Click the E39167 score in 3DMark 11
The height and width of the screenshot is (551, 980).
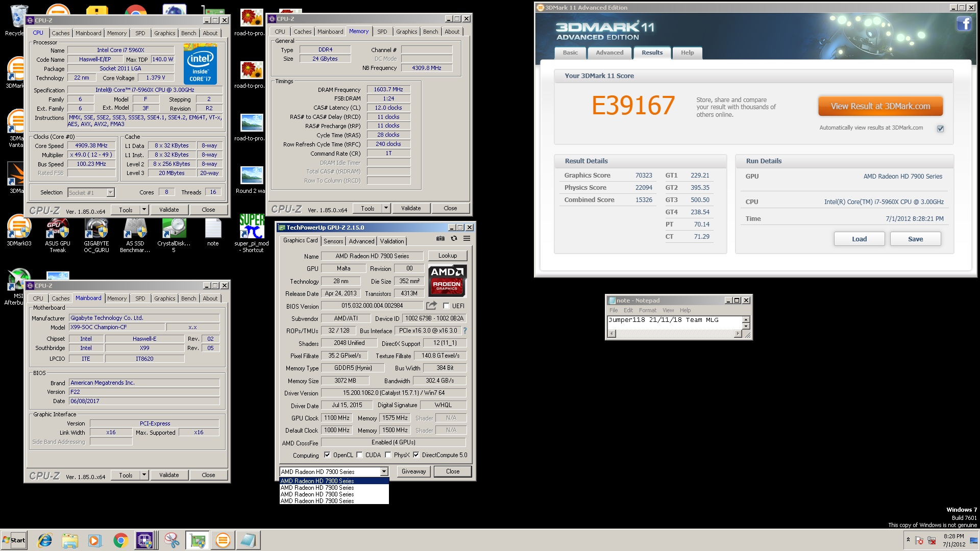pos(633,106)
